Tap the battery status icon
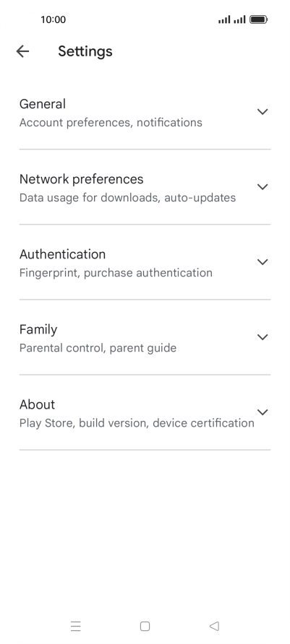290x644 pixels. point(259,19)
